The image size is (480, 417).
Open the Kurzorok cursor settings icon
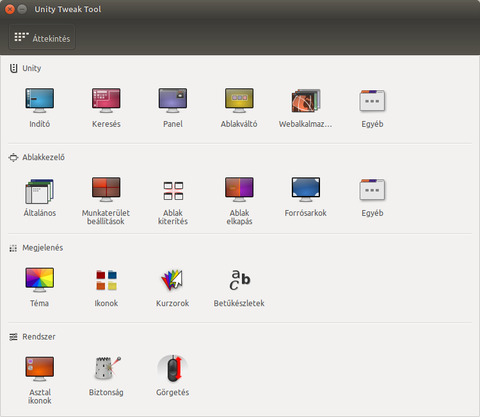pos(172,280)
